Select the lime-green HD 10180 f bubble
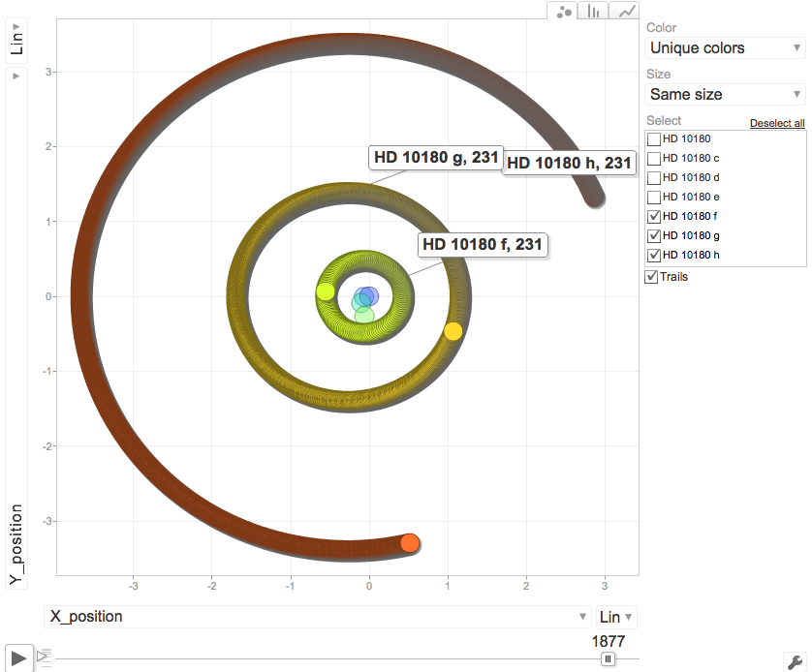Image resolution: width=812 pixels, height=672 pixels. [x=326, y=291]
